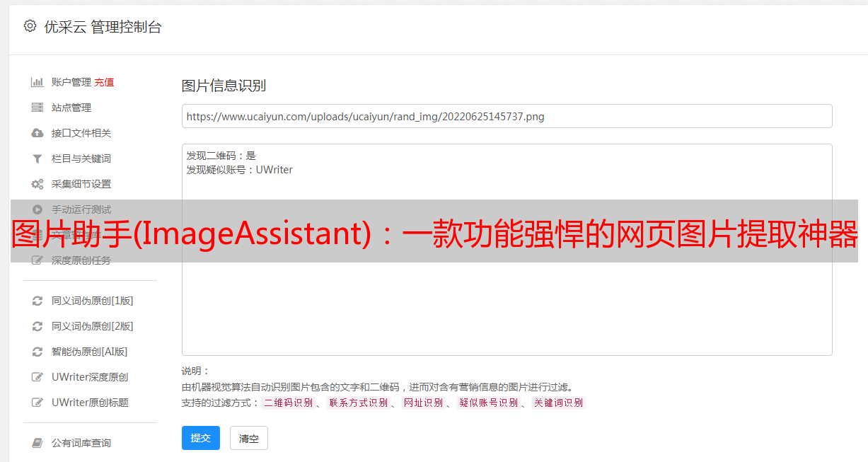
Task: Click the 清空 button
Action: (249, 438)
